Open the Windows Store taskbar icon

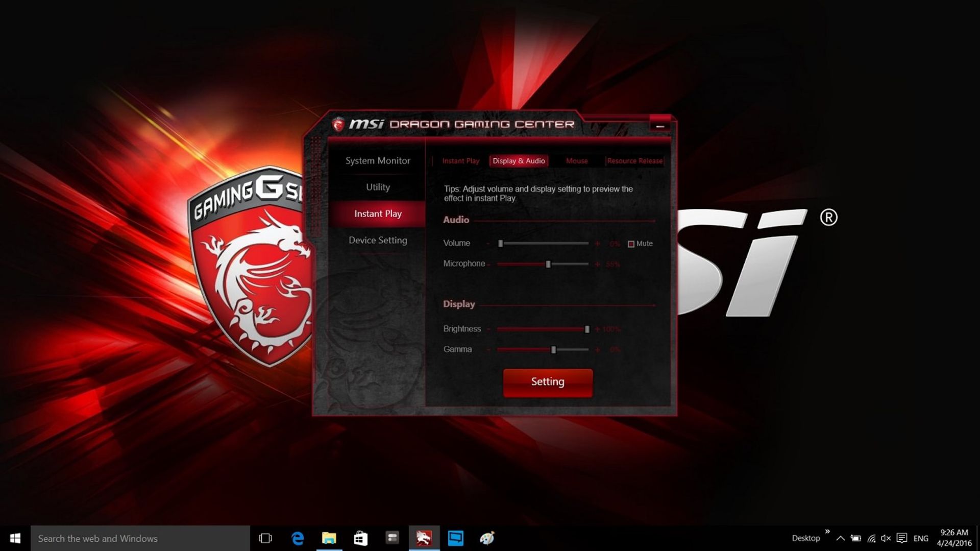point(361,538)
